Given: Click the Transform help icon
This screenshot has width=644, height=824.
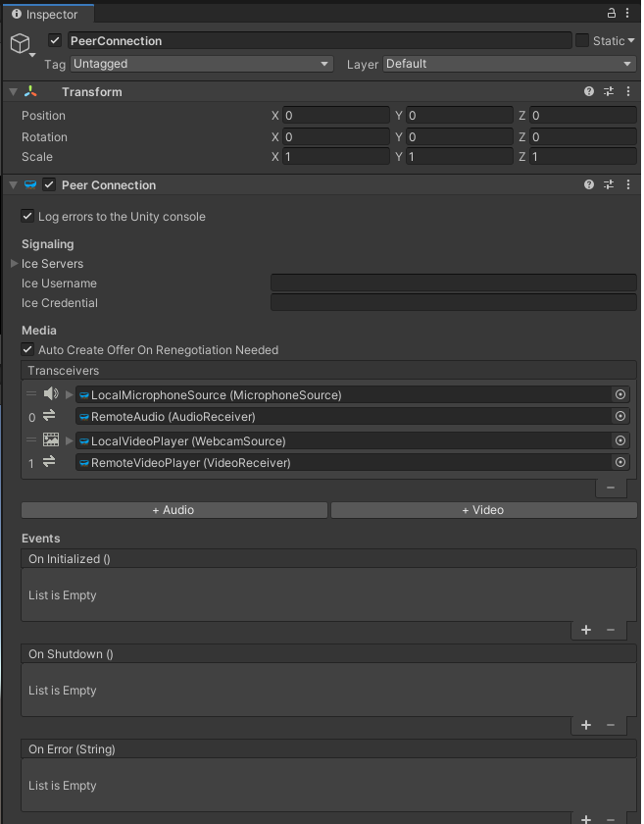Looking at the screenshot, I should (x=587, y=91).
